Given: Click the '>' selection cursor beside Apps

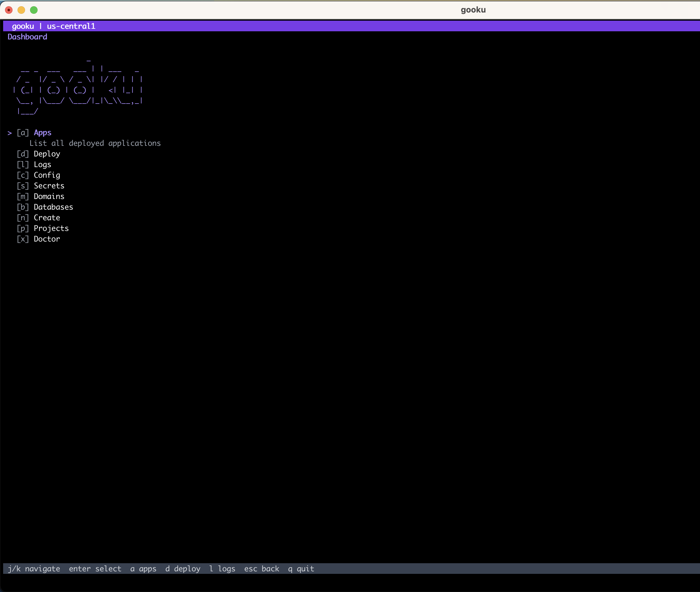Looking at the screenshot, I should [x=10, y=133].
